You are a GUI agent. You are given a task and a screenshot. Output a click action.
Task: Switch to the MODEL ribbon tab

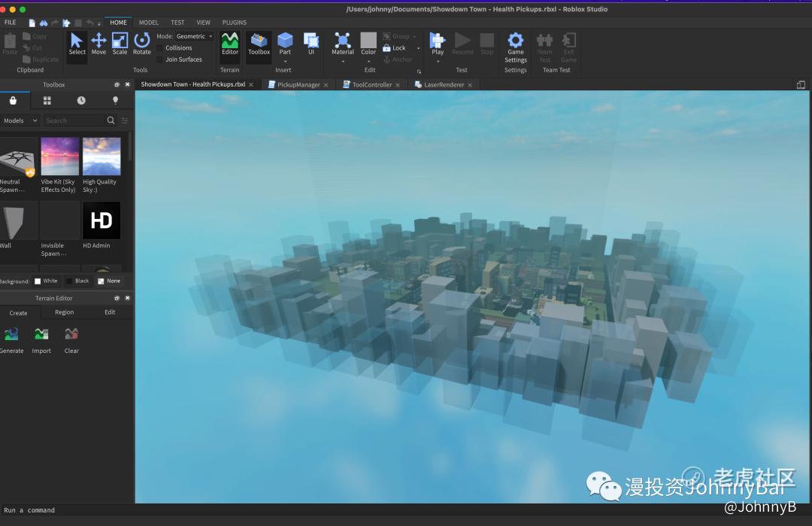[x=149, y=23]
